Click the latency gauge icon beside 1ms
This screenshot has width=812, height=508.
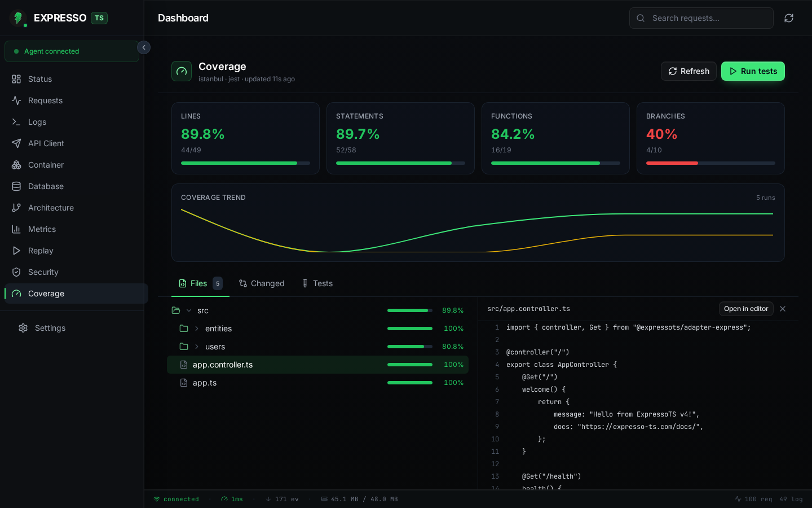[x=224, y=499]
